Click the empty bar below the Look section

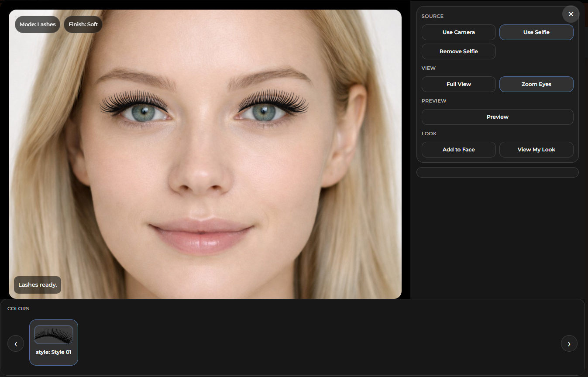(497, 172)
